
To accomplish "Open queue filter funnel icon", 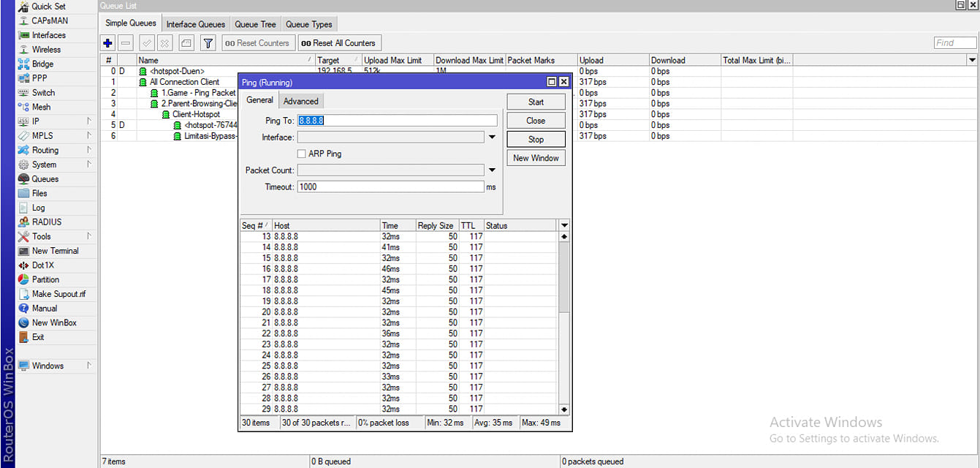I will point(208,43).
